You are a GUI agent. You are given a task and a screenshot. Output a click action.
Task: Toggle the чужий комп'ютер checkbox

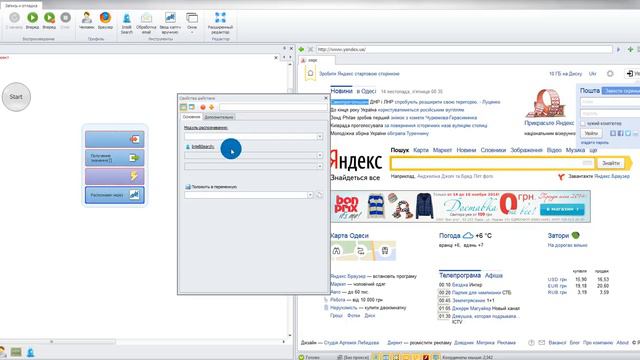click(x=583, y=123)
